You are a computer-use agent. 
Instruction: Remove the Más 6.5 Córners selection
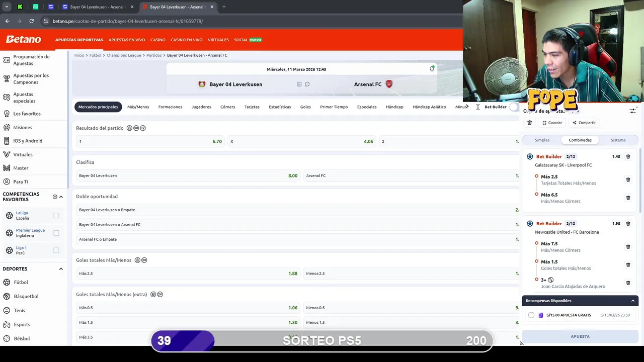click(x=628, y=198)
